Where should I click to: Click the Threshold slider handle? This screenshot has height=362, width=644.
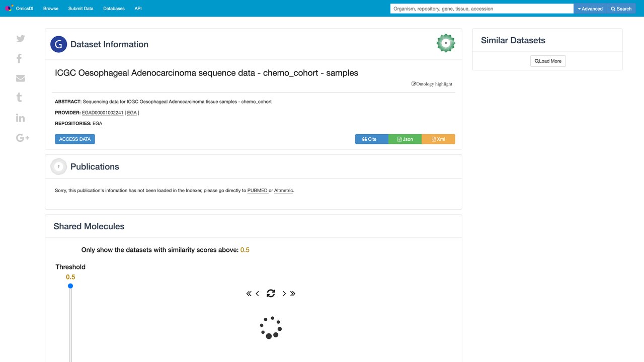pos(70,286)
